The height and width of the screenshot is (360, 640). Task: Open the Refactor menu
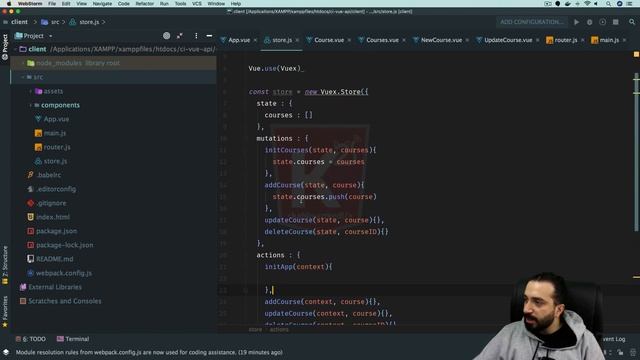(x=144, y=4)
